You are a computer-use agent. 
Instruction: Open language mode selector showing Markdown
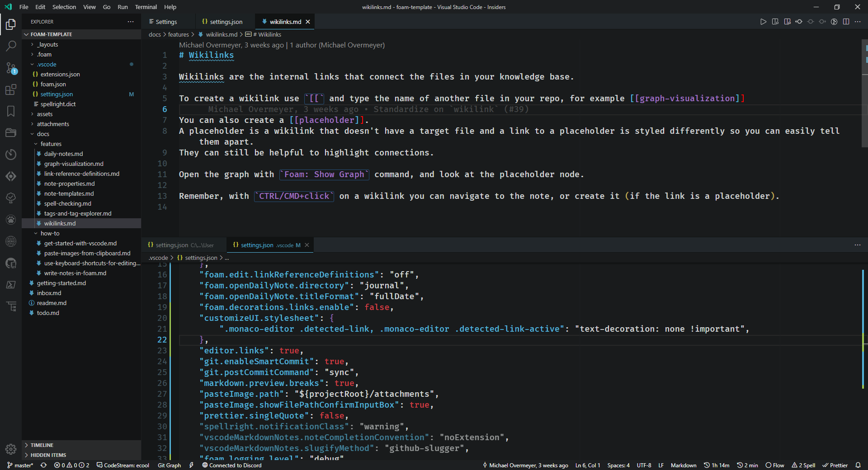[x=683, y=465]
